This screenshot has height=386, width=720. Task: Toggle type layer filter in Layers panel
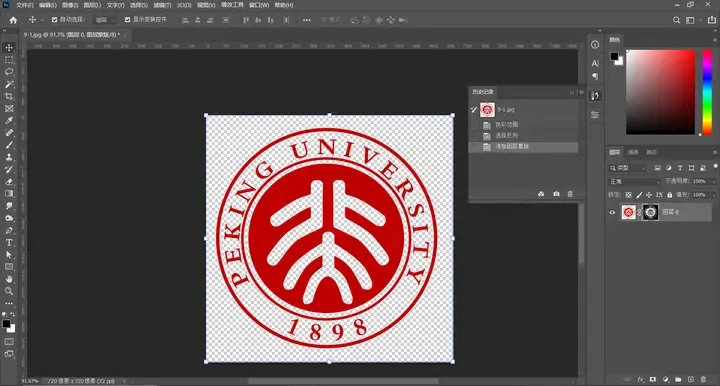(680, 168)
